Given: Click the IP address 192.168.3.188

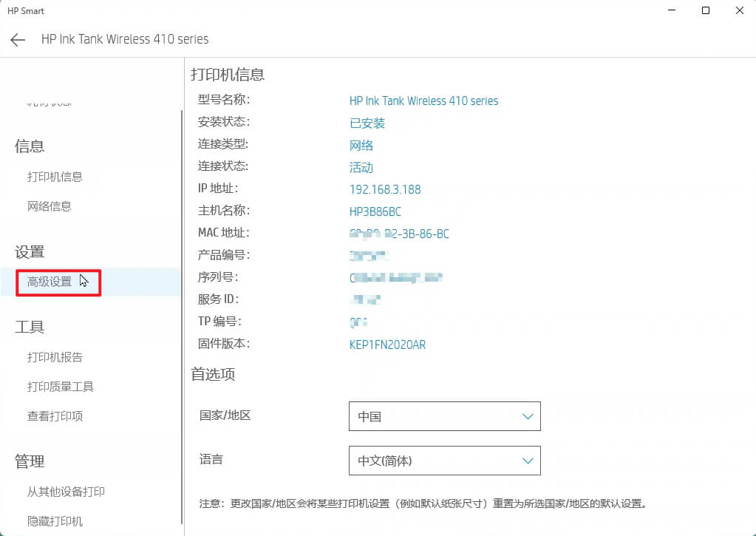Looking at the screenshot, I should point(385,189).
